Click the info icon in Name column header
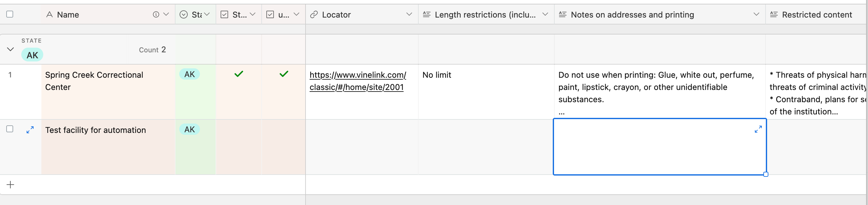868x205 pixels. 156,14
